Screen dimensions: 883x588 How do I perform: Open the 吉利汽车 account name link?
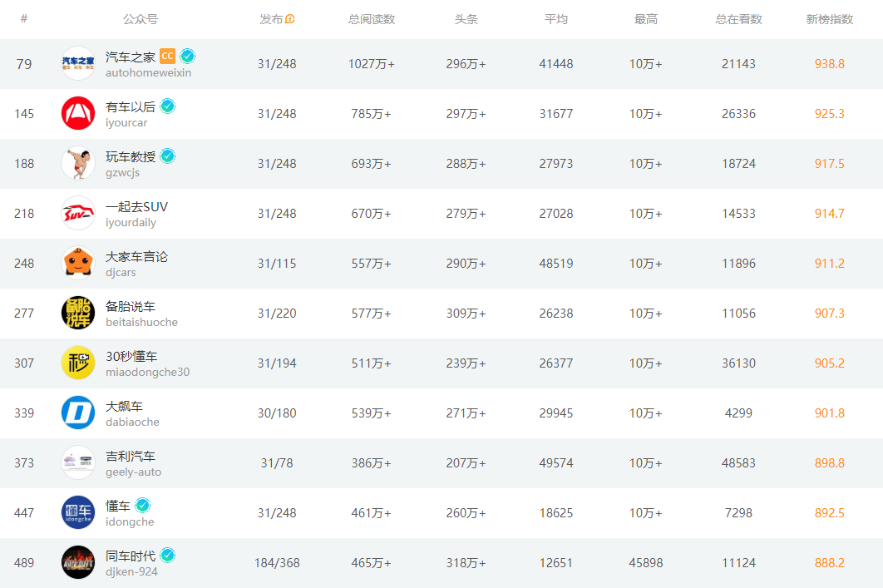pyautogui.click(x=131, y=457)
